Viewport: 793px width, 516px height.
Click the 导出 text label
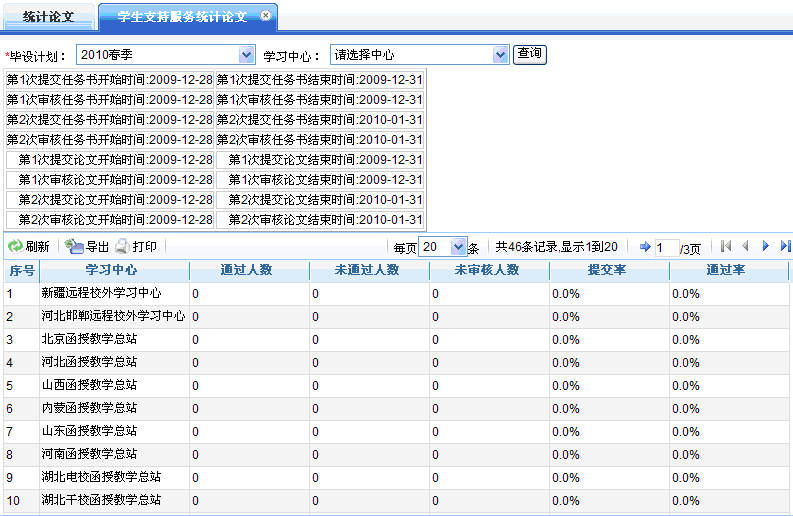[x=97, y=247]
